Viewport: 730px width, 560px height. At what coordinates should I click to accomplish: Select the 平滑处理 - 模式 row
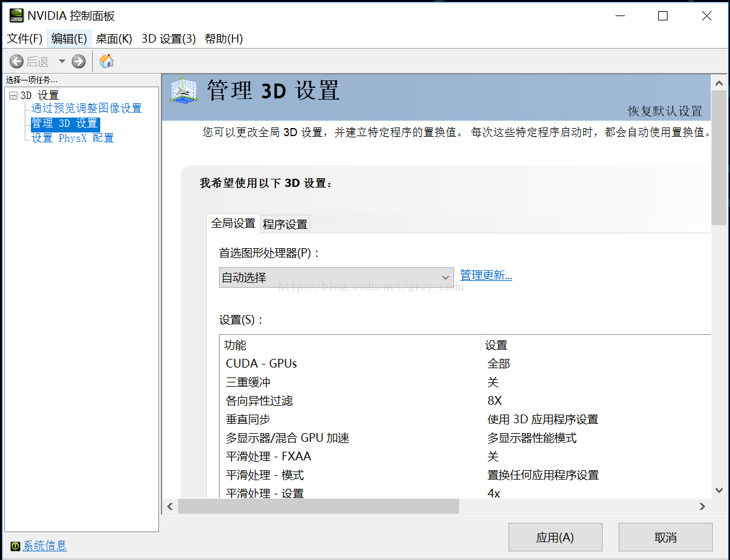[465, 475]
